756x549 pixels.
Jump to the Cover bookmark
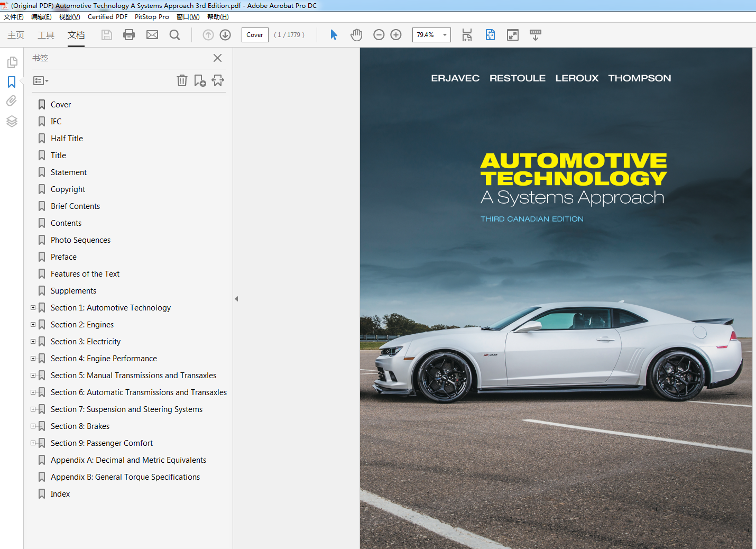[61, 105]
